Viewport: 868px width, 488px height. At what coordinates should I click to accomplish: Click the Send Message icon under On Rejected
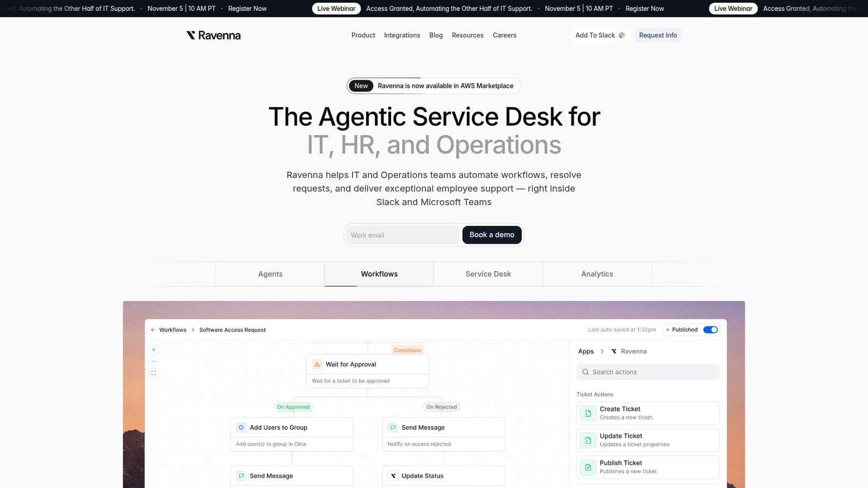coord(393,427)
